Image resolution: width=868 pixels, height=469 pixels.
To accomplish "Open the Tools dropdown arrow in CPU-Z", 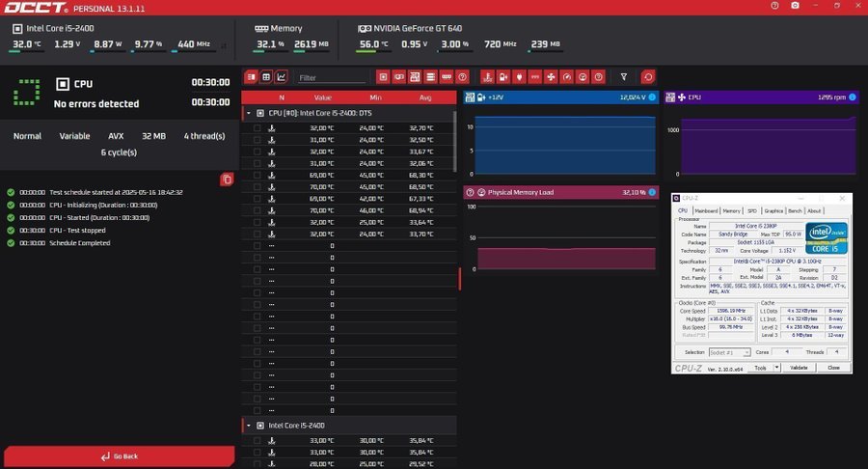I will [777, 368].
